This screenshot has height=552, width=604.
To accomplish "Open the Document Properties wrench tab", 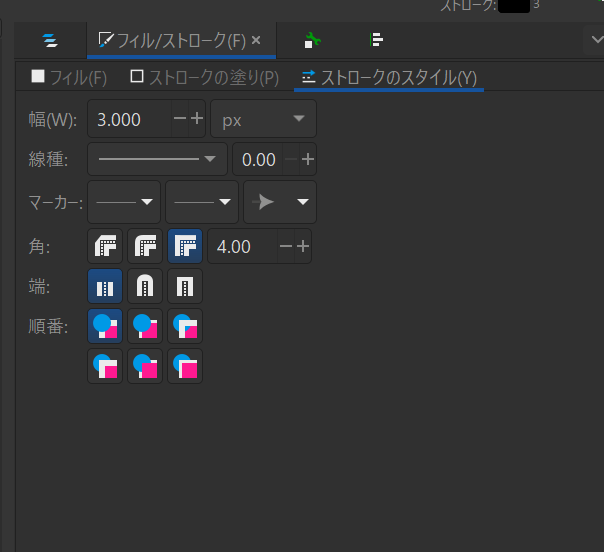I will pyautogui.click(x=312, y=40).
